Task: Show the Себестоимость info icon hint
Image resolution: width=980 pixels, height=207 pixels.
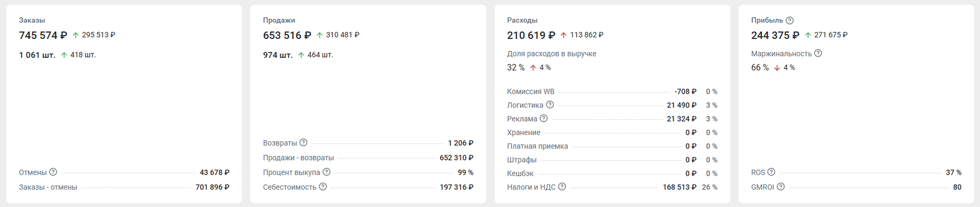Action: (x=323, y=187)
